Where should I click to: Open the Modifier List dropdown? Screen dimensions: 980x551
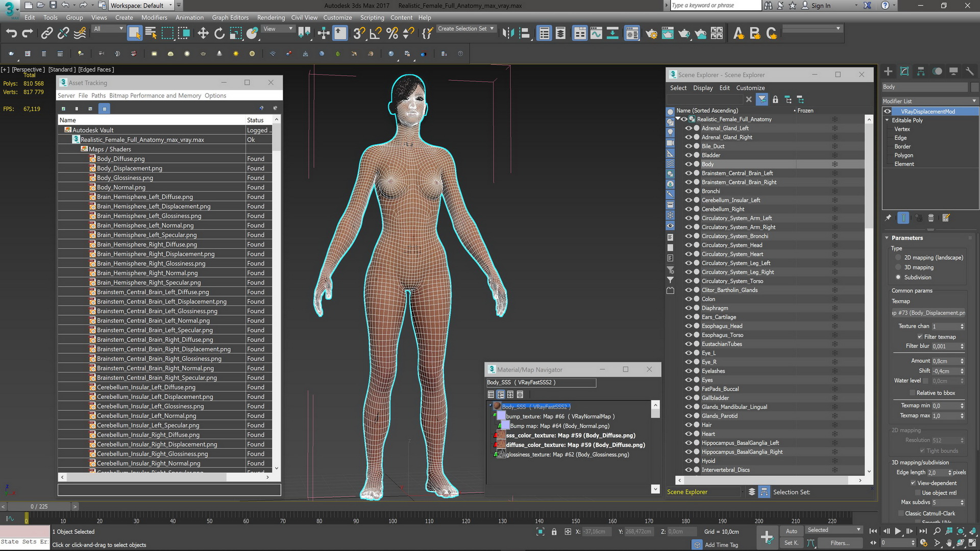pos(930,101)
